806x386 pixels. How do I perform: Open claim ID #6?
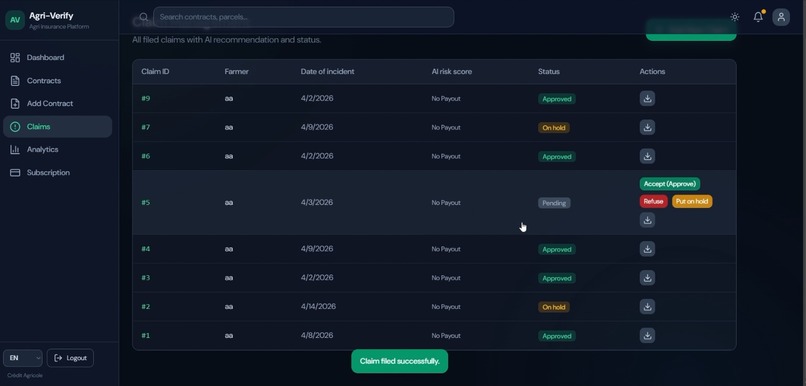(145, 156)
